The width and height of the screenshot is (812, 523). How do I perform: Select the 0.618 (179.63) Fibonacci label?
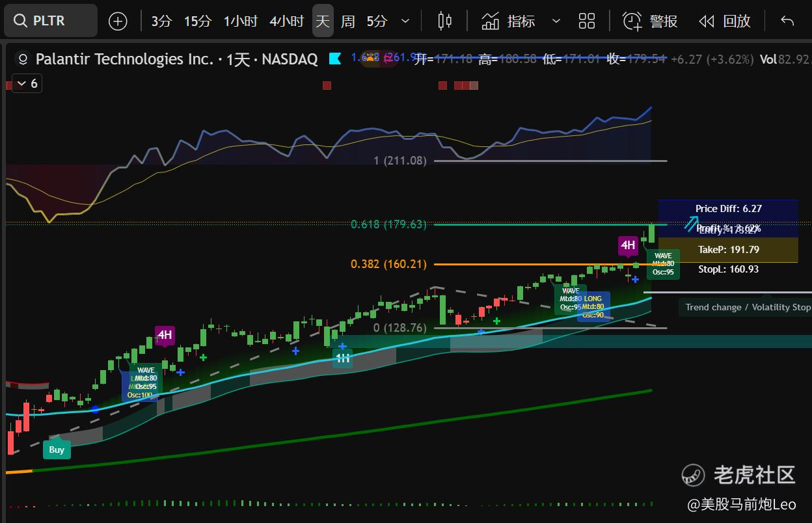(388, 224)
